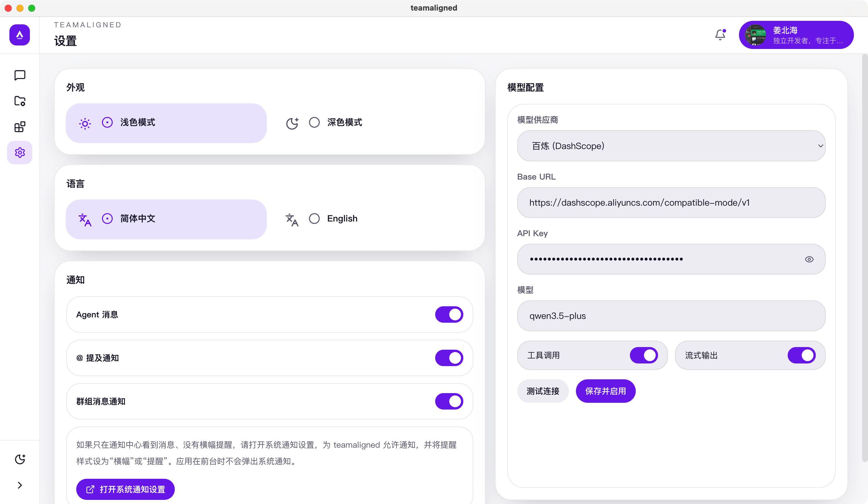Click the 语言 section heading
This screenshot has height=504, width=868.
point(75,184)
